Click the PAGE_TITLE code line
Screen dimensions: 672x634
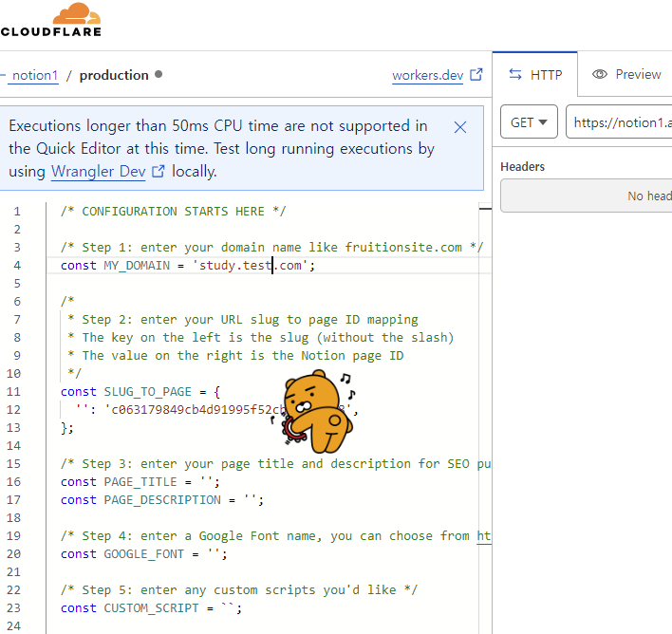[140, 482]
